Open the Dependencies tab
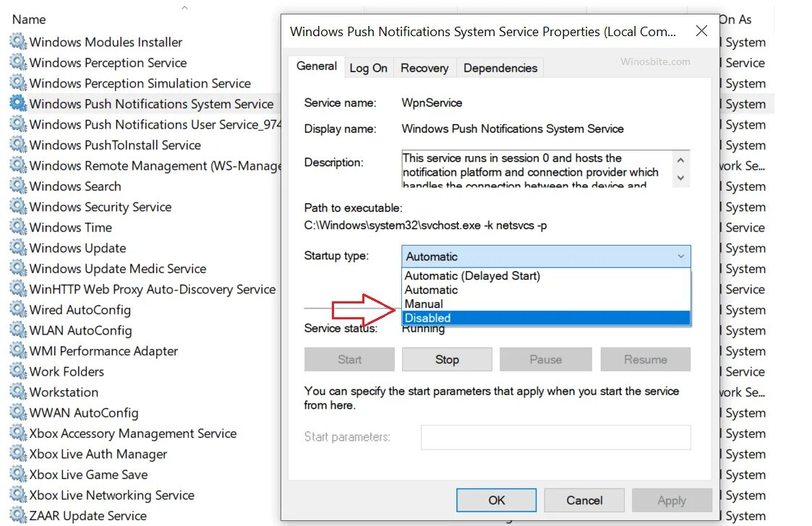The image size is (812, 526). click(x=500, y=69)
